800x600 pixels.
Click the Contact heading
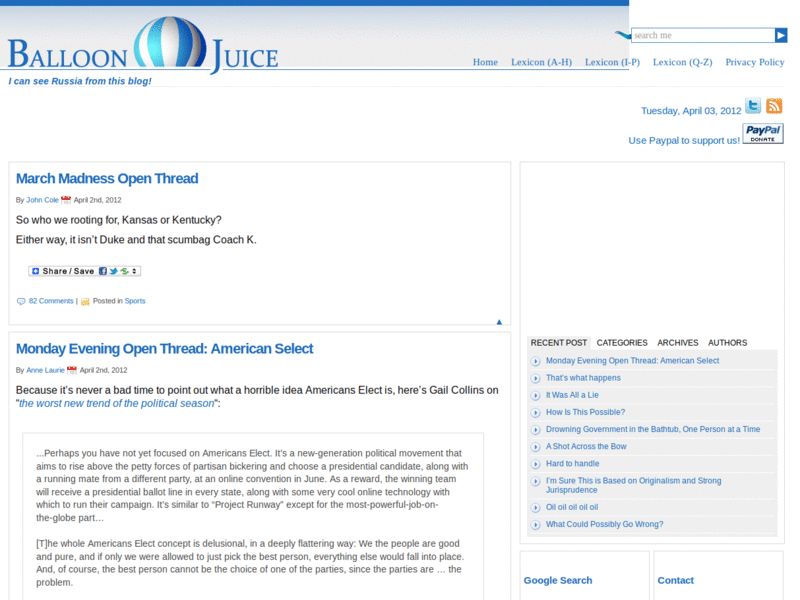[676, 581]
